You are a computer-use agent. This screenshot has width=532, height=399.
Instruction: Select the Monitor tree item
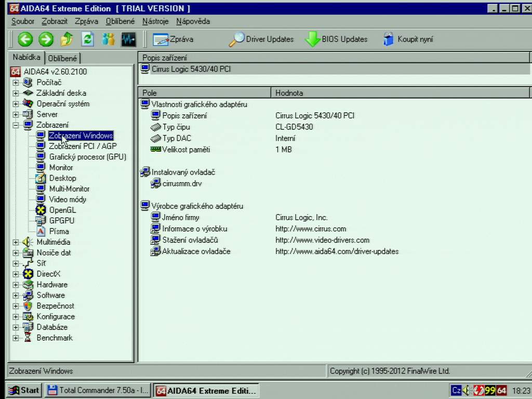tap(61, 168)
